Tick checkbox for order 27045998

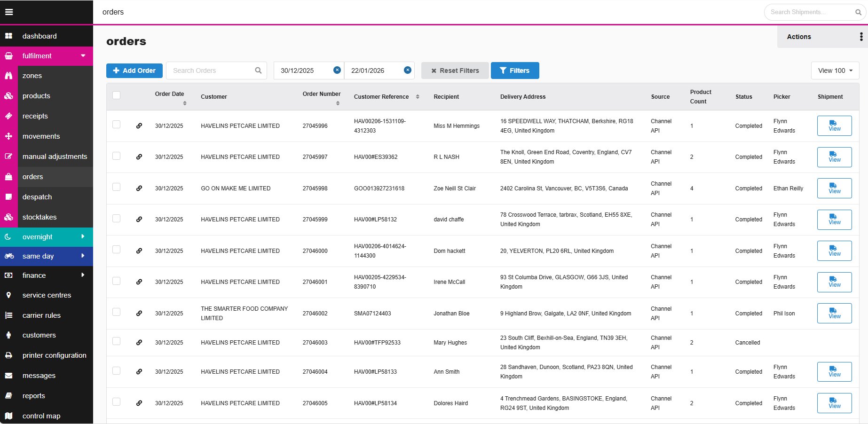117,187
